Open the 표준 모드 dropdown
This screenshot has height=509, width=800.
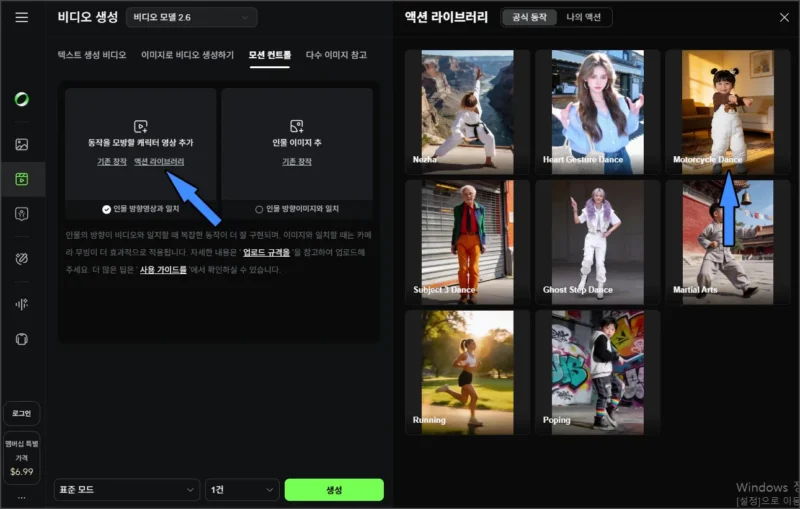coord(126,490)
